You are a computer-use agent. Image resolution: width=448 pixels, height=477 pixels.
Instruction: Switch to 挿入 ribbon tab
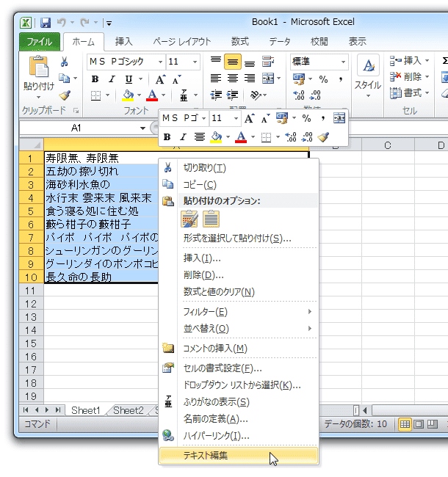click(x=124, y=41)
